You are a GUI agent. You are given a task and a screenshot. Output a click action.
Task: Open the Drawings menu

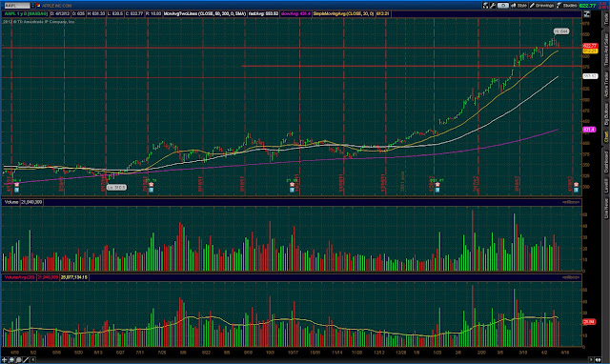click(541, 6)
